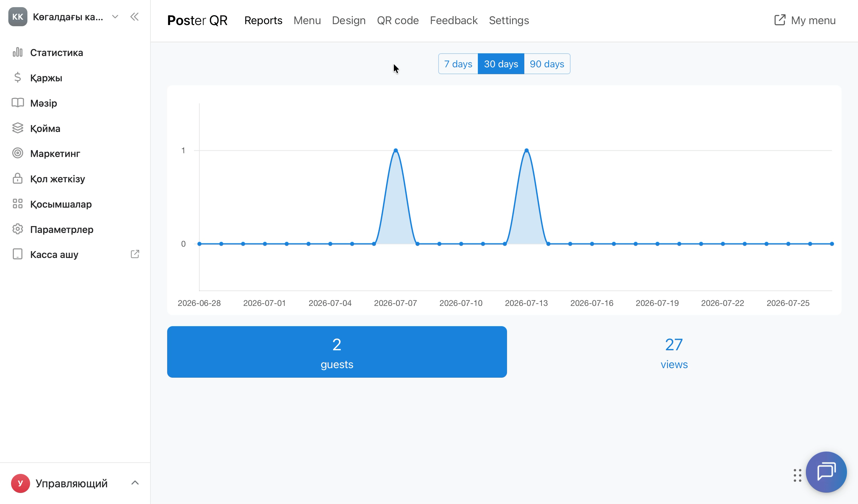This screenshot has height=504, width=858.
Task: Switch to the QR code tab
Action: (x=398, y=21)
